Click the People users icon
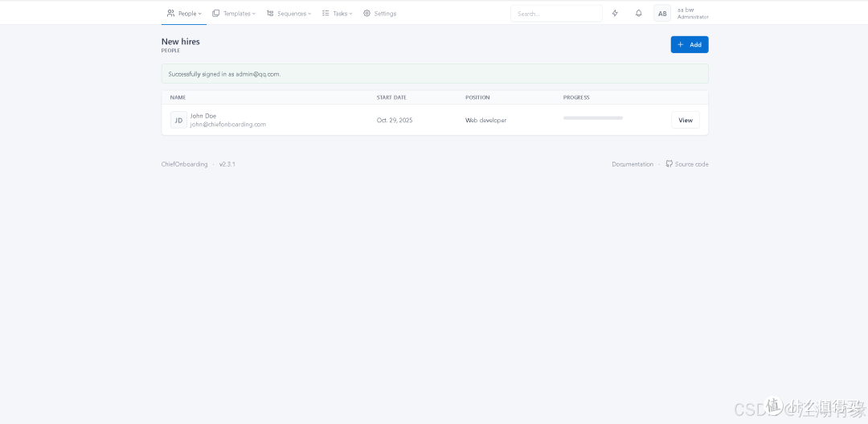This screenshot has width=868, height=424. pyautogui.click(x=171, y=14)
